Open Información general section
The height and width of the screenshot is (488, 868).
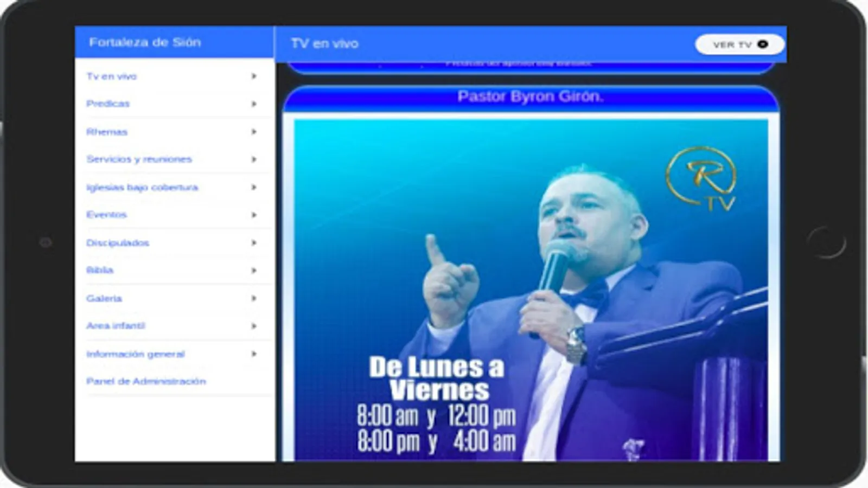click(x=174, y=354)
